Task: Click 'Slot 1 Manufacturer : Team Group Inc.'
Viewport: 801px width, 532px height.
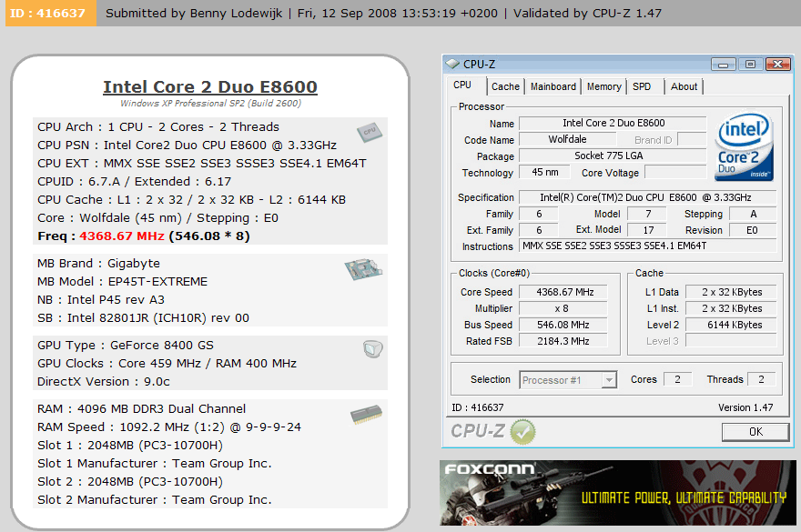Action: (154, 464)
